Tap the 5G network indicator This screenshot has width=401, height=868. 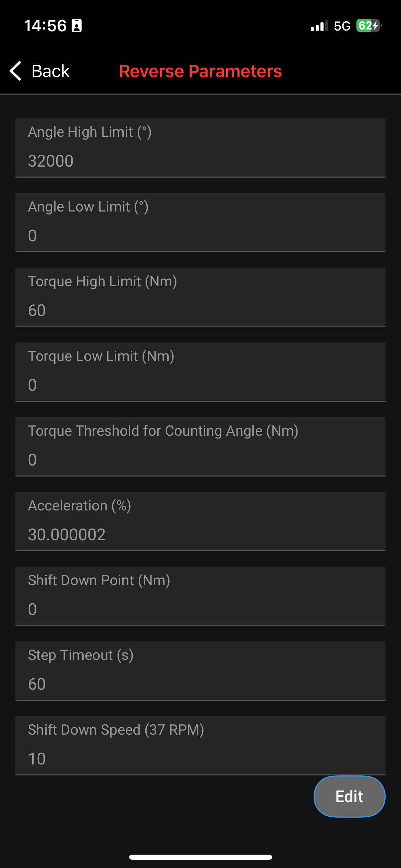(x=342, y=26)
